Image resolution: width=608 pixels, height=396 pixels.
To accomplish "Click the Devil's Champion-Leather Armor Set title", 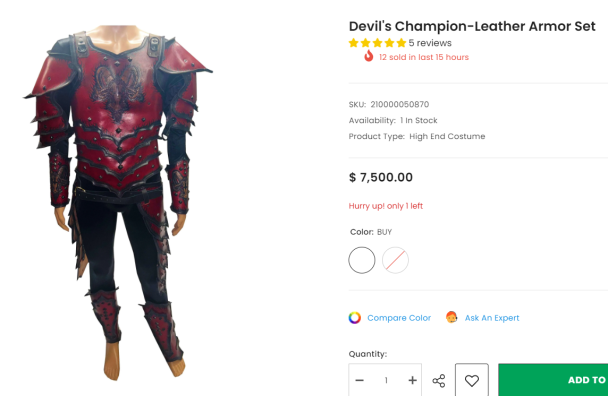I will (472, 26).
